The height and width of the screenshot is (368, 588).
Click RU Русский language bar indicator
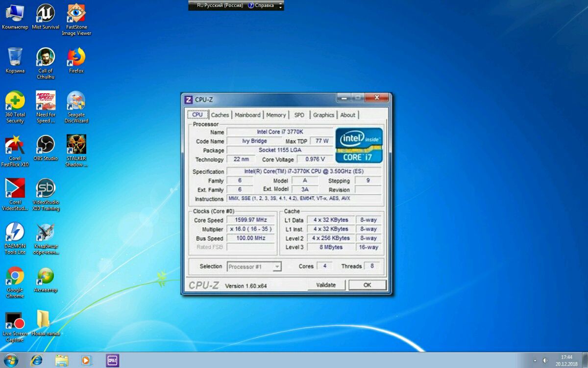pos(220,5)
